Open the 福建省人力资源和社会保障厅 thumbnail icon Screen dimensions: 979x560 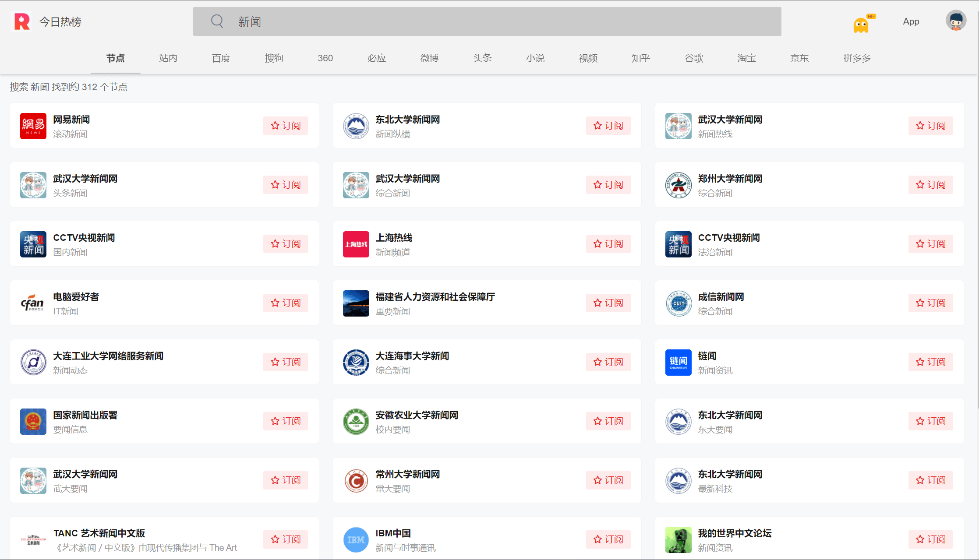pos(356,303)
